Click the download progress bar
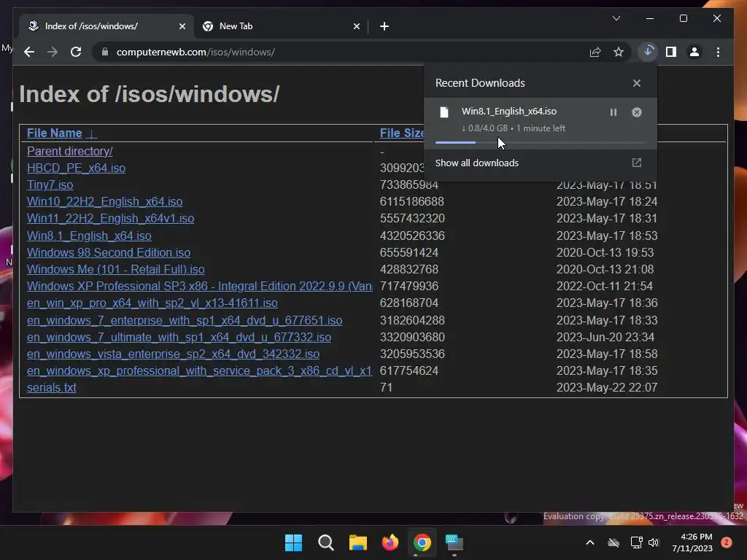The image size is (747, 560). click(x=541, y=142)
